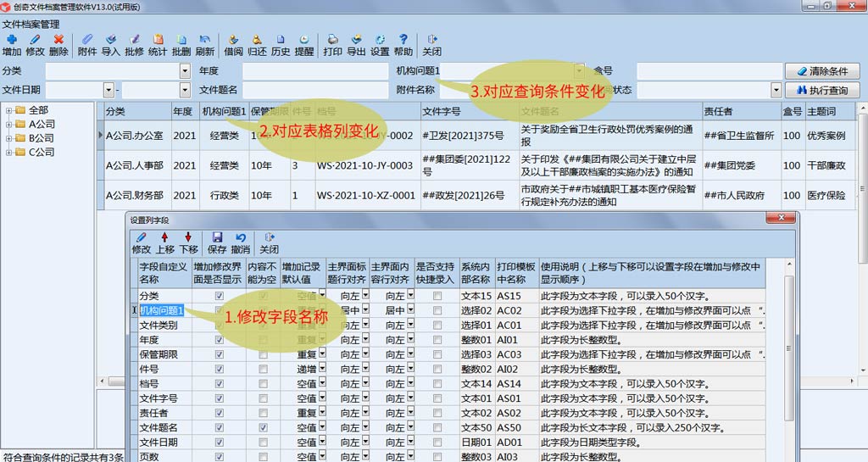This screenshot has width=868, height=462.
Task: Toggle 增加修改界面是否显示 checkbox for 文件日期 row
Action: [220, 443]
